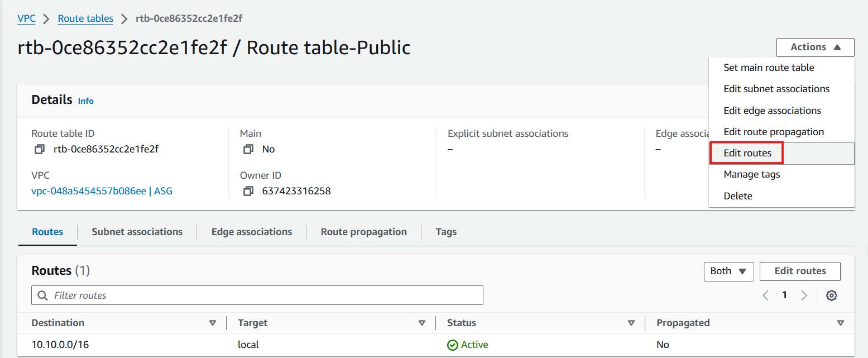This screenshot has height=358, width=868.
Task: Select Edit routes from the Actions menu
Action: tap(747, 152)
